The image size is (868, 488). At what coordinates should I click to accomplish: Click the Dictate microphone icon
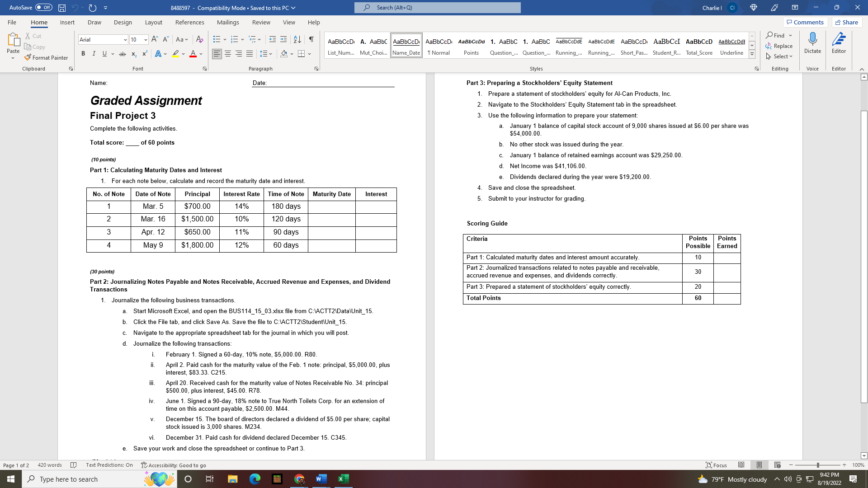tap(812, 40)
